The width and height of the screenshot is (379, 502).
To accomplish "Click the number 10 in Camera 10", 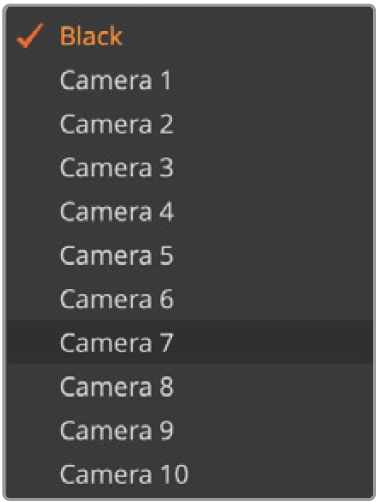I will tap(175, 474).
